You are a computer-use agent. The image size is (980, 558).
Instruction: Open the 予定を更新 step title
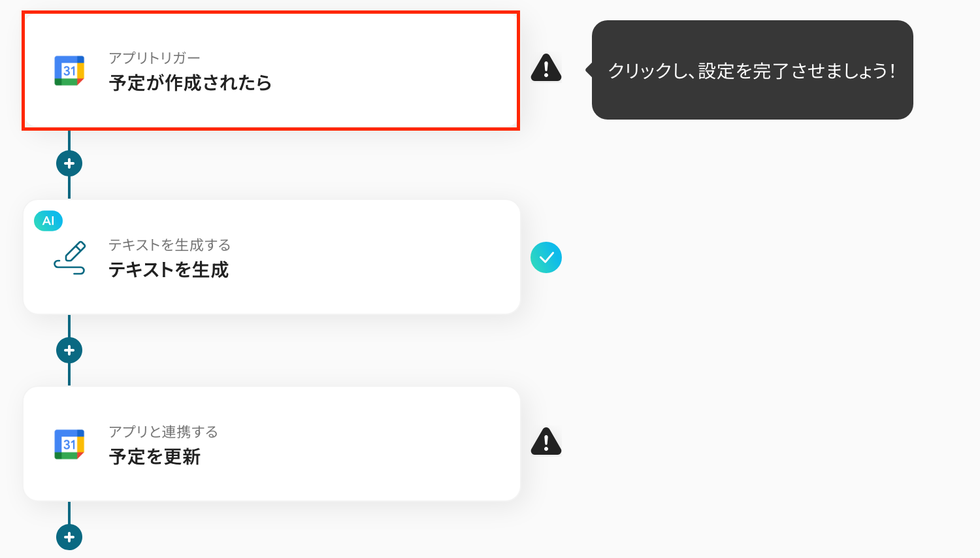(155, 457)
